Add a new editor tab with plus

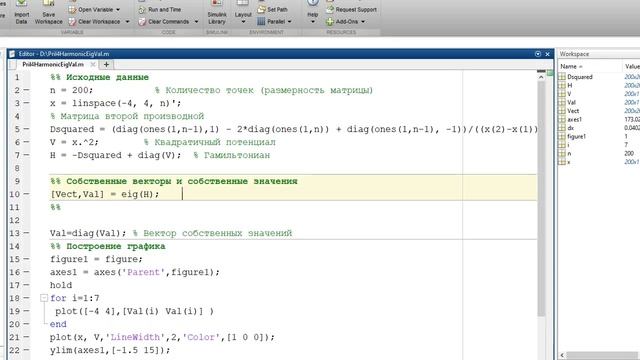coord(106,64)
